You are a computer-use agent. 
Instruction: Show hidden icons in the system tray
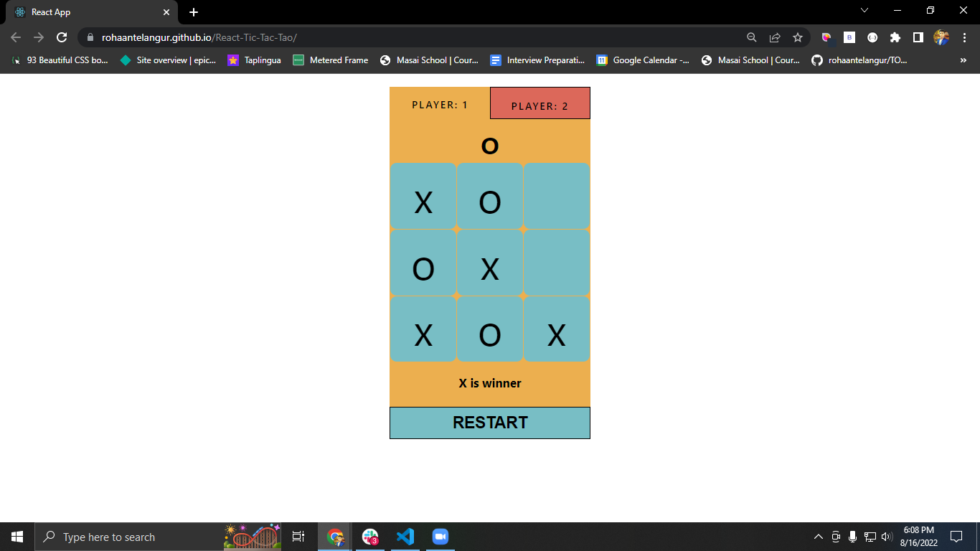click(817, 536)
